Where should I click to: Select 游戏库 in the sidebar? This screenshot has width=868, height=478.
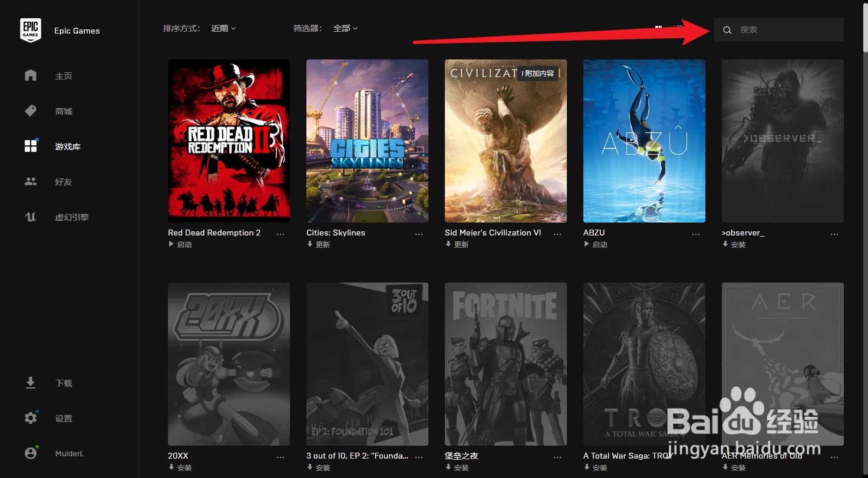[68, 147]
